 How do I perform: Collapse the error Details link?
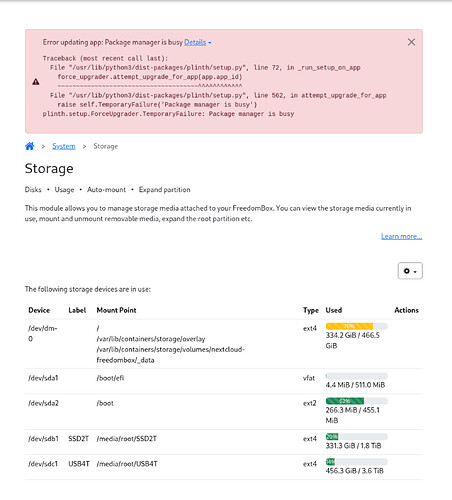[195, 42]
